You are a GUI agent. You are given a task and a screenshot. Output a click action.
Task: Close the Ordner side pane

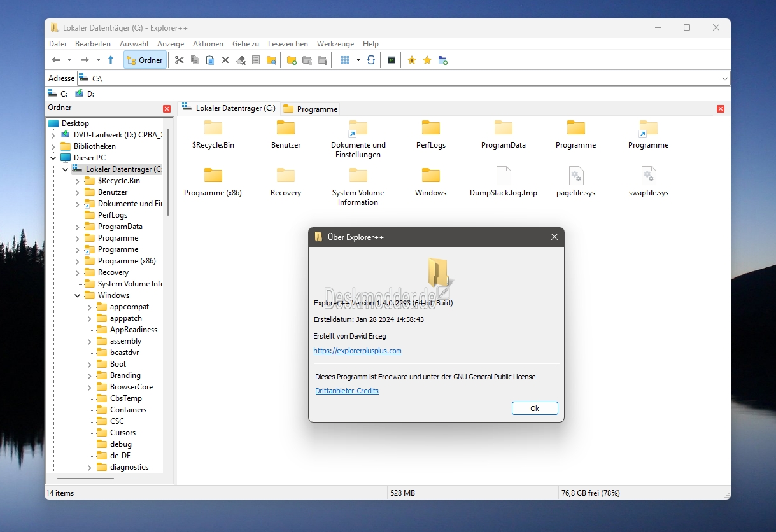(167, 109)
